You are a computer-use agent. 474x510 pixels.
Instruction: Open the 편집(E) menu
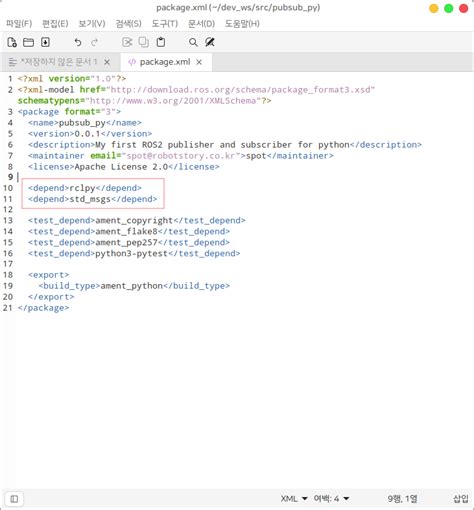coord(55,24)
